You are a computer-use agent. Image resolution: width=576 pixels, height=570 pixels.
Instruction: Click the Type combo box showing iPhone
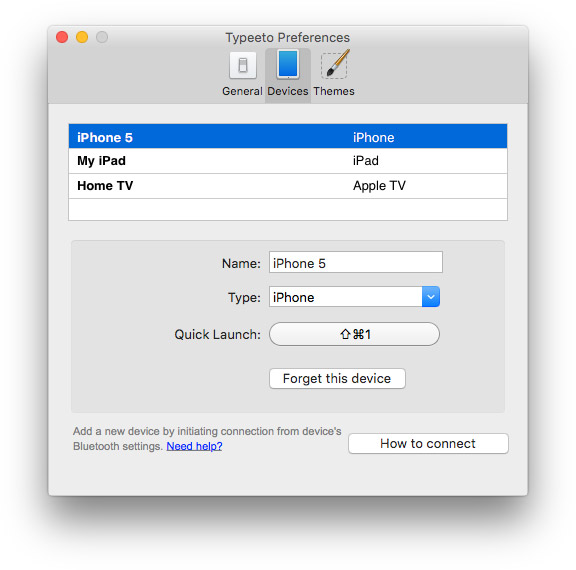[x=354, y=297]
